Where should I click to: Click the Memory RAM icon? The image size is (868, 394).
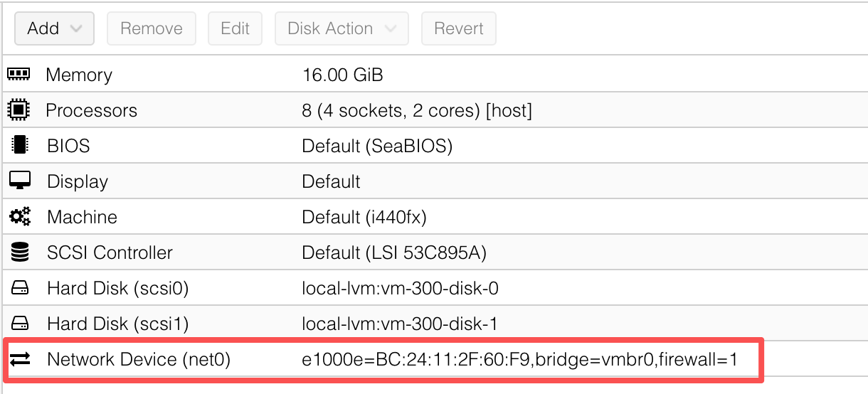click(18, 74)
